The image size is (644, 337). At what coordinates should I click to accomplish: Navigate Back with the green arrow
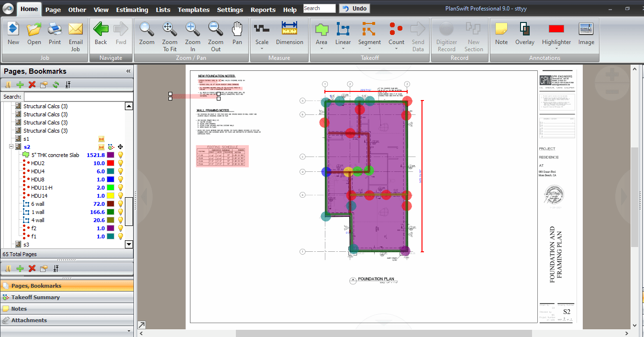coord(101,33)
